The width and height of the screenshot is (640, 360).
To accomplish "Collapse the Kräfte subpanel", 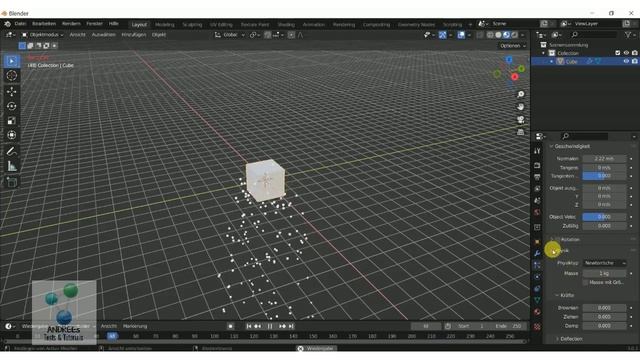I will pos(557,295).
